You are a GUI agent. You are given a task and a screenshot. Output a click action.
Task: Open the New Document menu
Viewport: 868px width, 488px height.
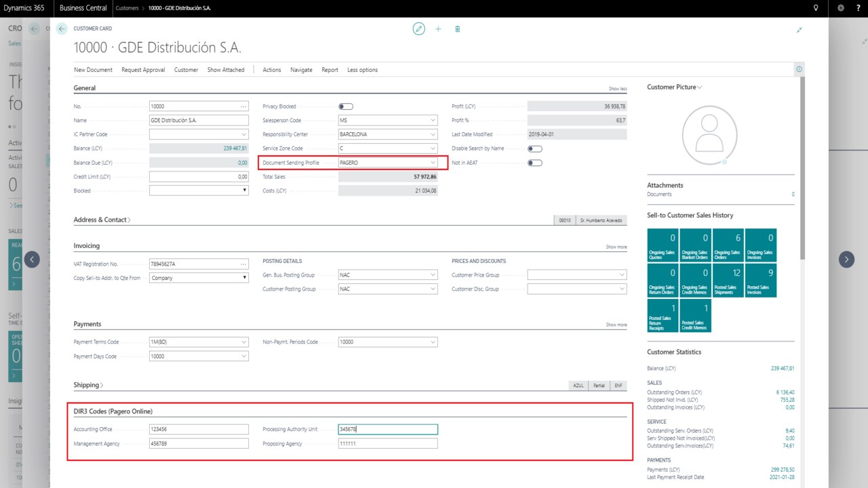93,70
